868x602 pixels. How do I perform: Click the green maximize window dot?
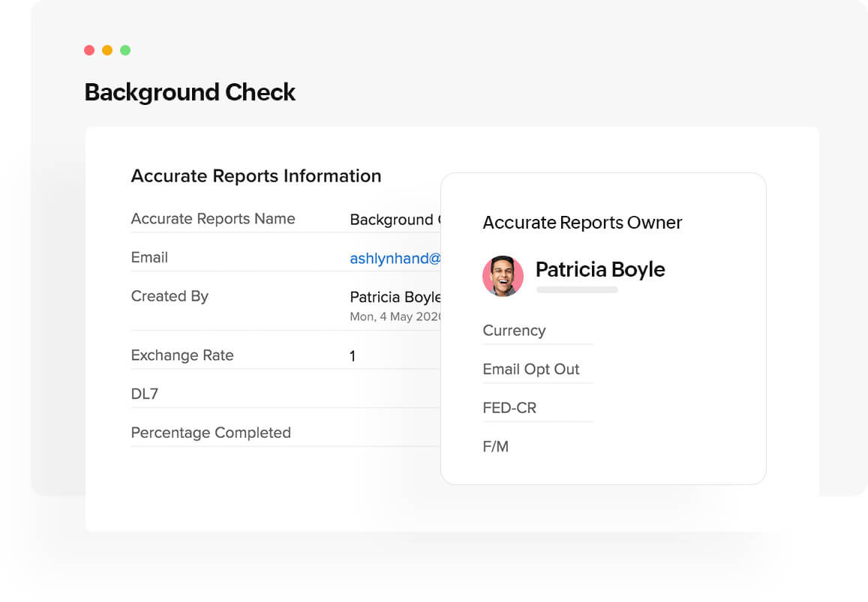(125, 50)
